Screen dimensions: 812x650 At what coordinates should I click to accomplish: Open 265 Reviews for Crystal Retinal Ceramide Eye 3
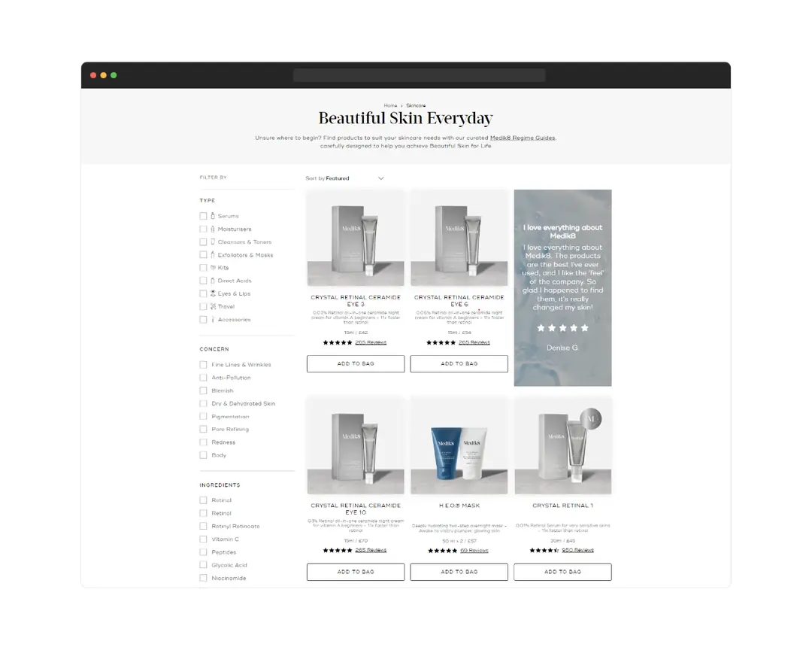click(x=371, y=342)
